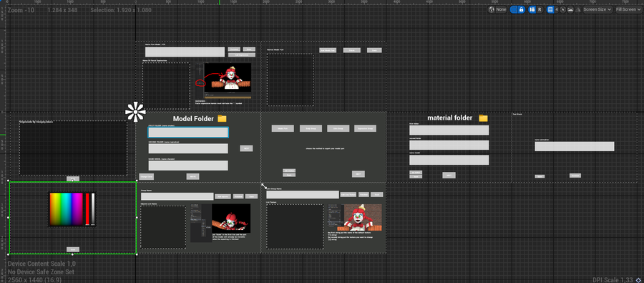
Task: Pick a hue in the rainbow color square
Action: pos(66,208)
